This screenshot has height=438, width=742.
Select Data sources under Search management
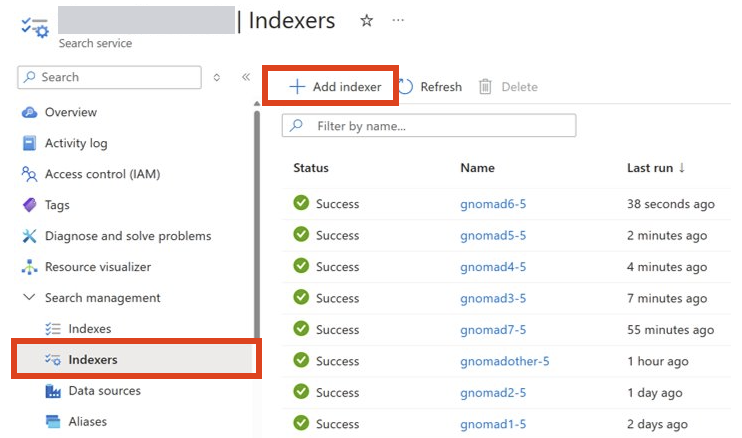tap(105, 391)
